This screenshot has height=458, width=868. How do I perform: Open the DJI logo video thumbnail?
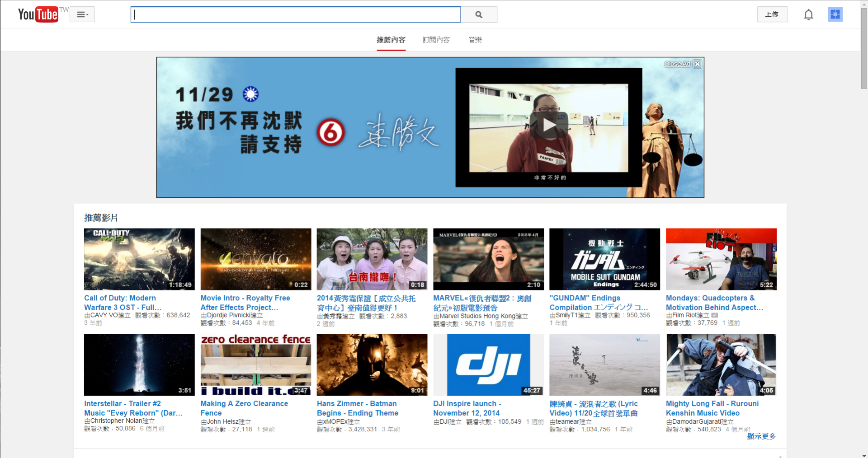[489, 365]
